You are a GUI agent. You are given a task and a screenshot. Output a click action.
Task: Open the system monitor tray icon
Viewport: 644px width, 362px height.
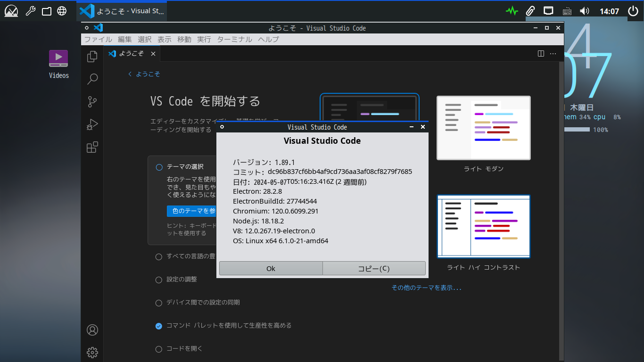tap(512, 11)
